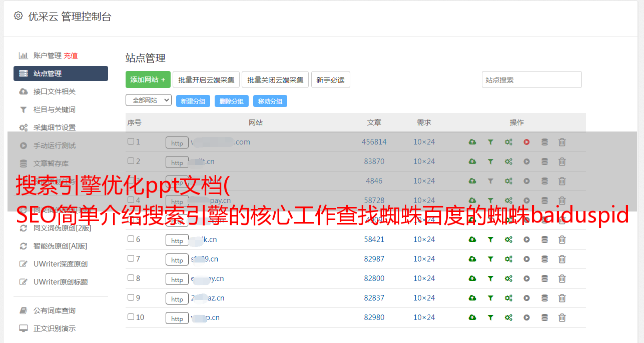Screen dimensions: 644x343
Task: Click the trash delete icon in row 1
Action: [x=562, y=142]
